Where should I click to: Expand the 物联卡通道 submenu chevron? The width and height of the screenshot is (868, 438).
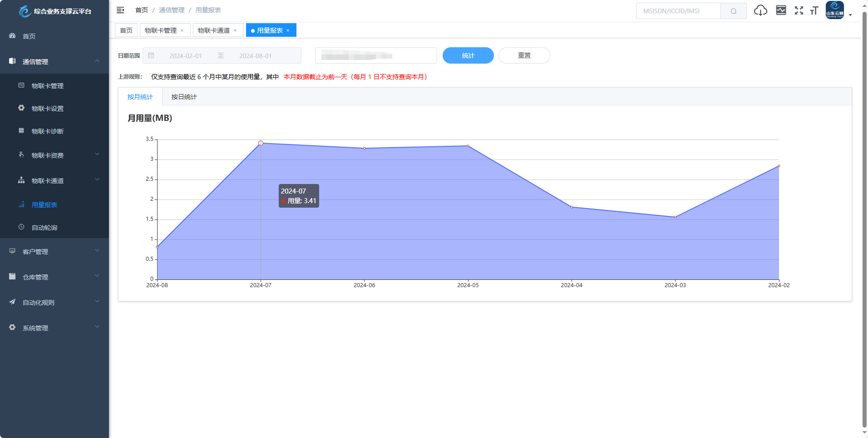pos(97,180)
